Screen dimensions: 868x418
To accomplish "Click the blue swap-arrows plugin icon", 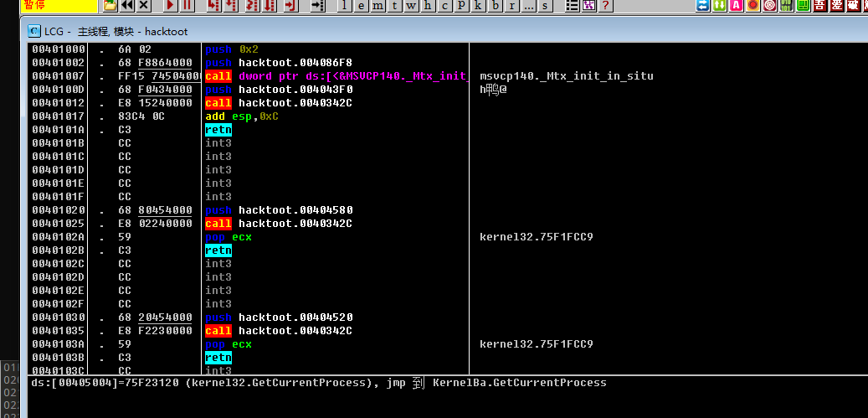I will (703, 6).
